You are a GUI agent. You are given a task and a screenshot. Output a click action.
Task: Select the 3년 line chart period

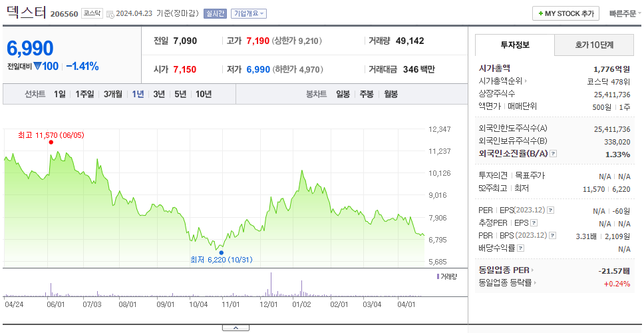click(x=159, y=94)
